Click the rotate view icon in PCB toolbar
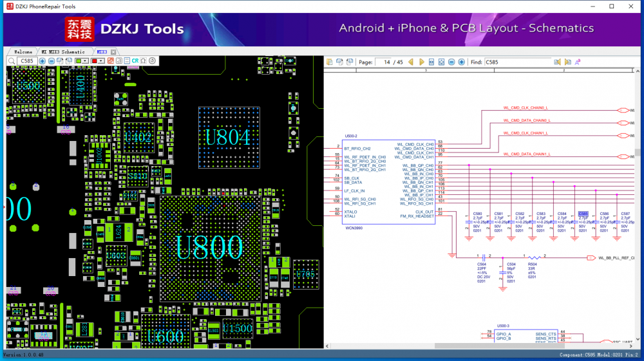Viewport: 644px width, 361px height. tap(153, 61)
